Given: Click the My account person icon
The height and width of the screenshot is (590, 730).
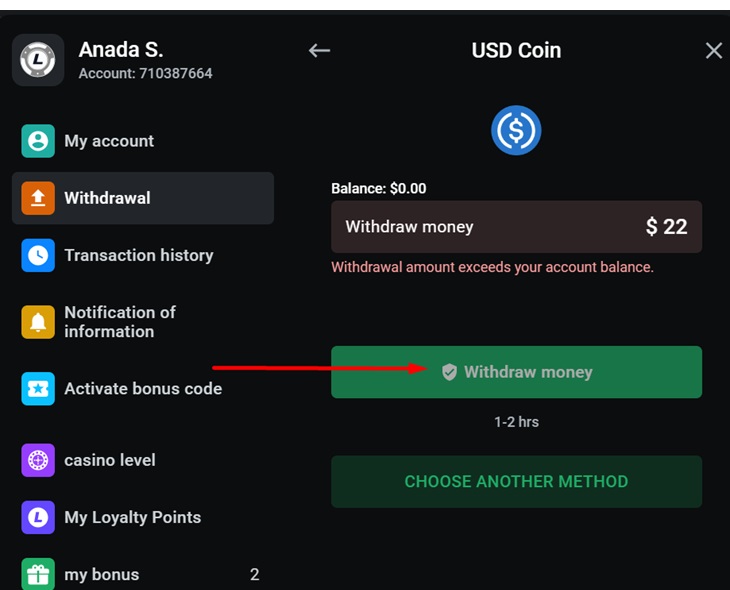Looking at the screenshot, I should click(38, 141).
